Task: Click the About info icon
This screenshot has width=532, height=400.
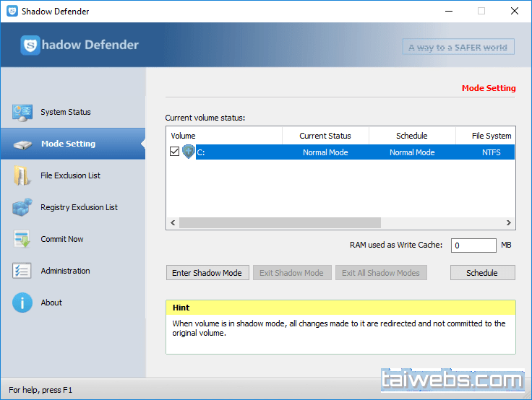Action: tap(22, 303)
